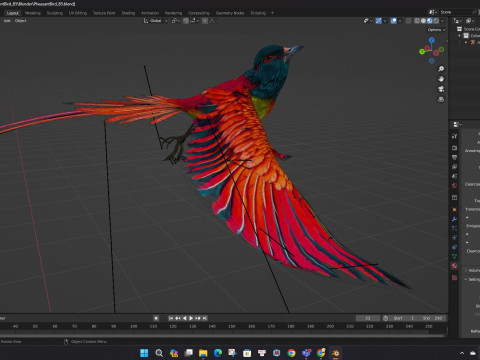Image resolution: width=480 pixels, height=360 pixels.
Task: Jump to the next keyframe
Action: coord(198,318)
